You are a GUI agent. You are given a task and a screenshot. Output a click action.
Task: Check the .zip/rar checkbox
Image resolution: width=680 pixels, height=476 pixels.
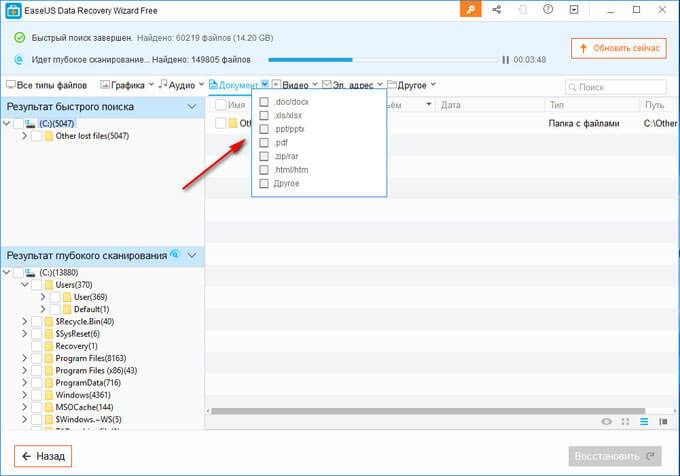click(x=264, y=156)
